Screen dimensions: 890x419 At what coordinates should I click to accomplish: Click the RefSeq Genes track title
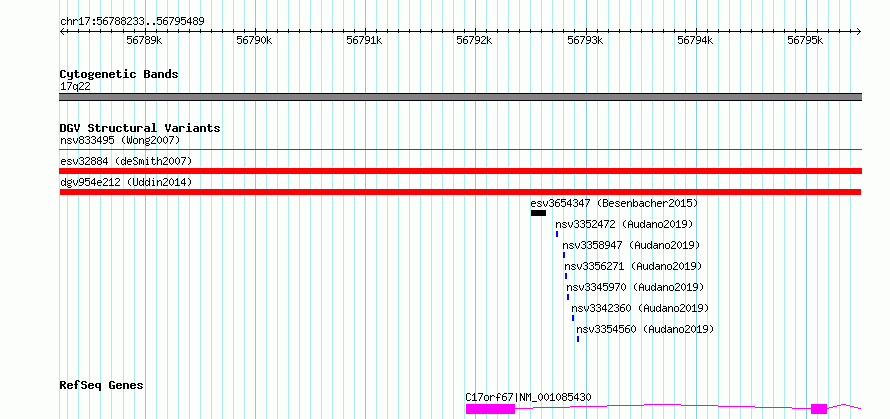[x=101, y=386]
